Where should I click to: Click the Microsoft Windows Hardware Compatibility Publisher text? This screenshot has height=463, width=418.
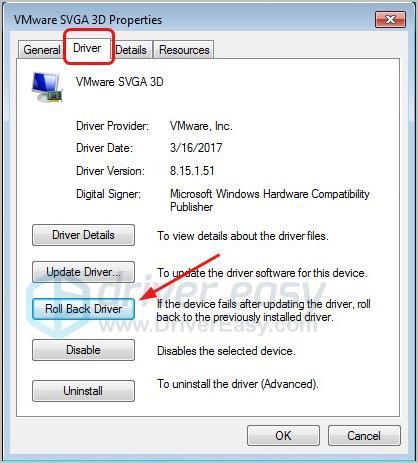270,200
